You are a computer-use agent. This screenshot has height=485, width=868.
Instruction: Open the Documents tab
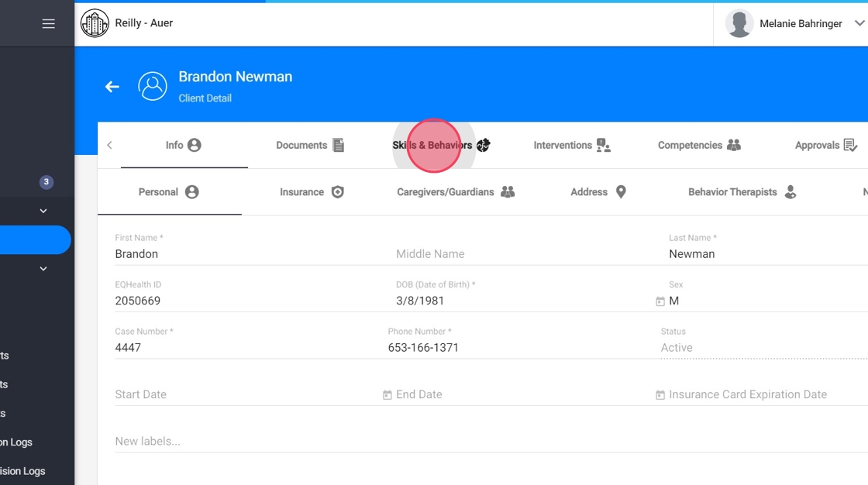tap(310, 145)
